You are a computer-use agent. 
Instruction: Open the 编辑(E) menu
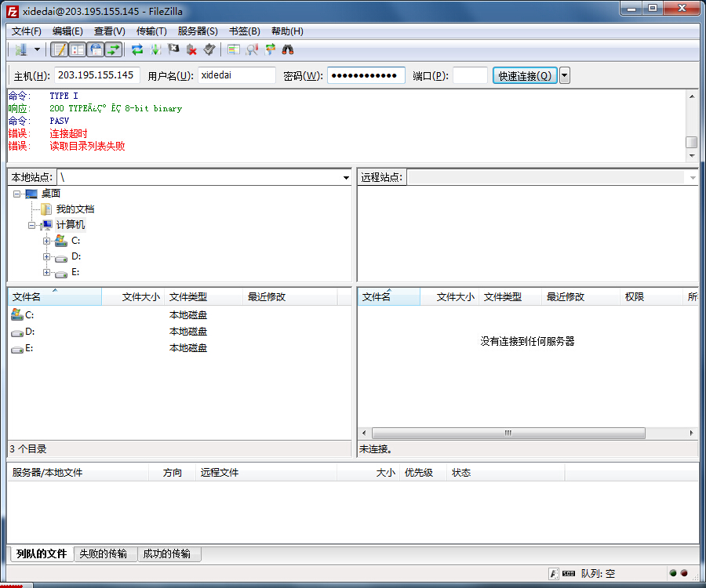pos(67,31)
